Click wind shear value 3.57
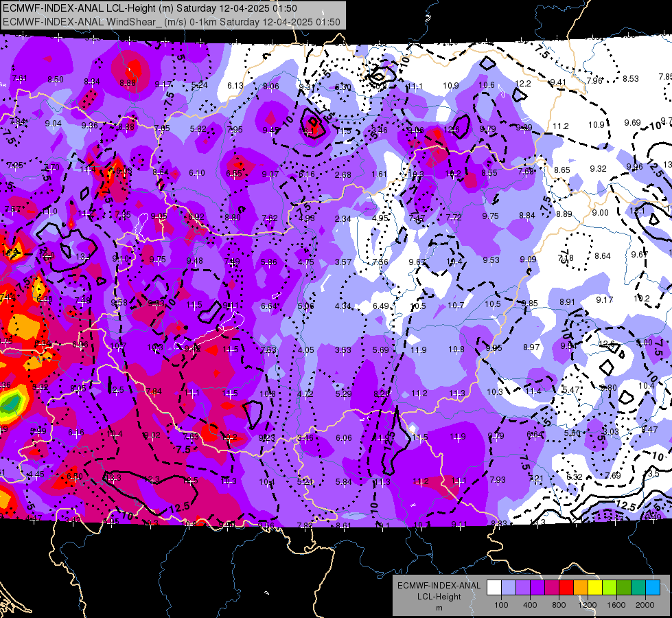The height and width of the screenshot is (618, 672). [x=343, y=262]
